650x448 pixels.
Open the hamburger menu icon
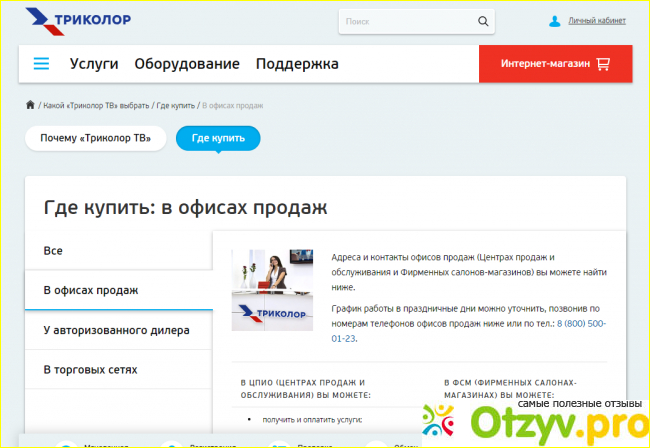click(41, 64)
